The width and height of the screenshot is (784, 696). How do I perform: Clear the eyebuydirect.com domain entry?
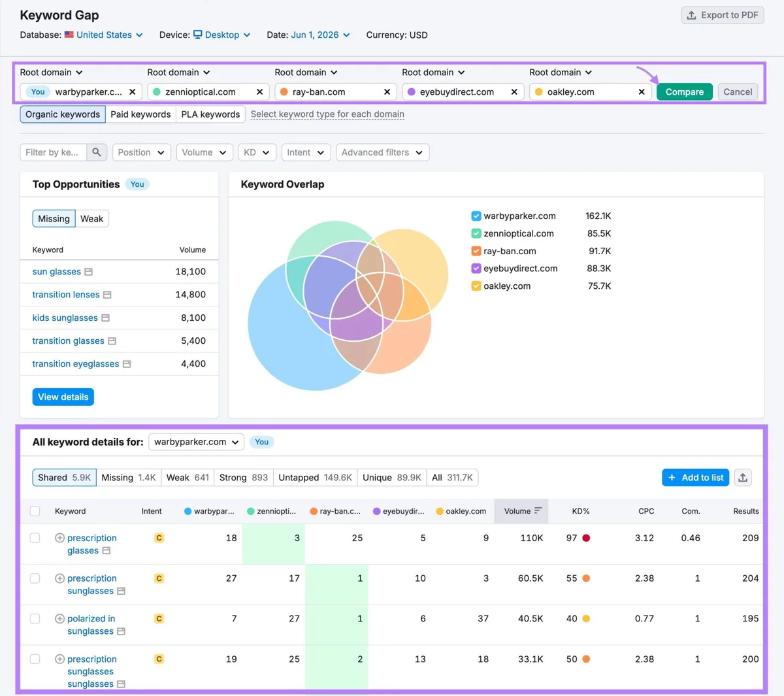point(514,92)
